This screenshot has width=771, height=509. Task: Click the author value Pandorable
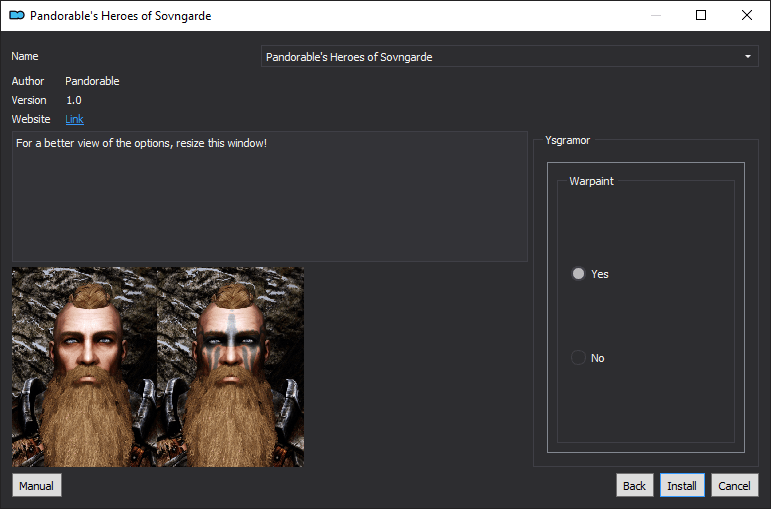click(92, 81)
